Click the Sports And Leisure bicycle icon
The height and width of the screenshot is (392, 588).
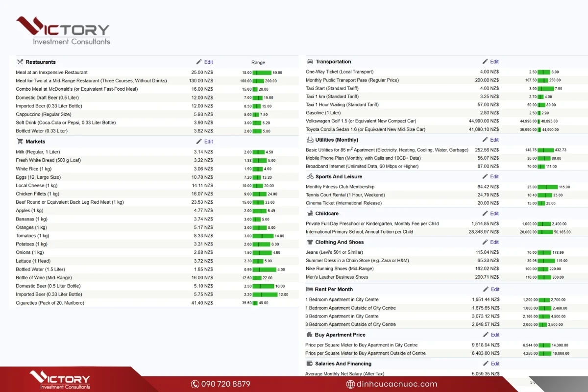[x=310, y=177]
